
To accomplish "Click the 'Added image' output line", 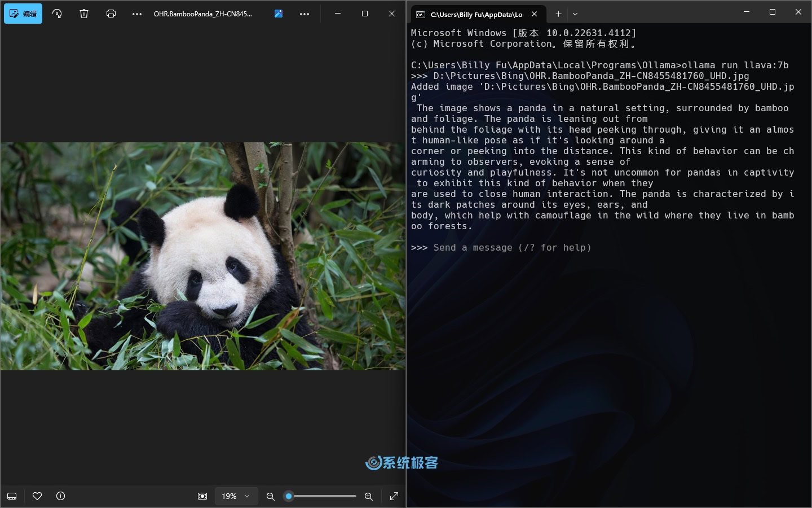I will [602, 92].
